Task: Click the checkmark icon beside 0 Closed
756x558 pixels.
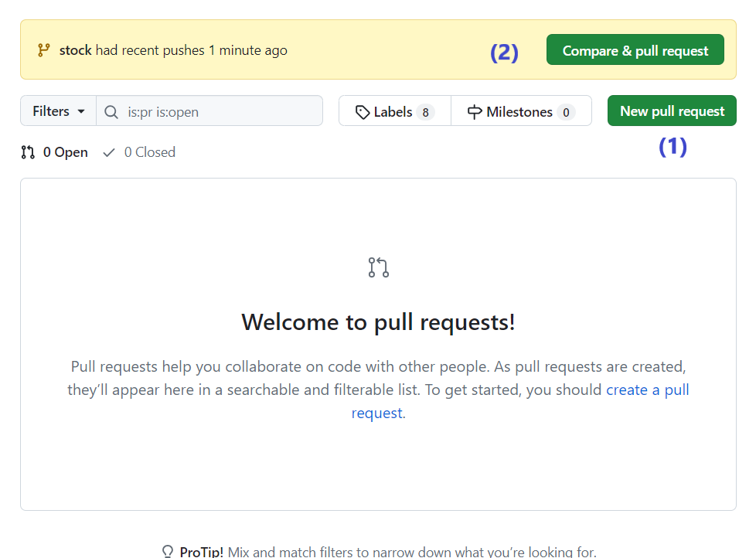Action: (109, 152)
